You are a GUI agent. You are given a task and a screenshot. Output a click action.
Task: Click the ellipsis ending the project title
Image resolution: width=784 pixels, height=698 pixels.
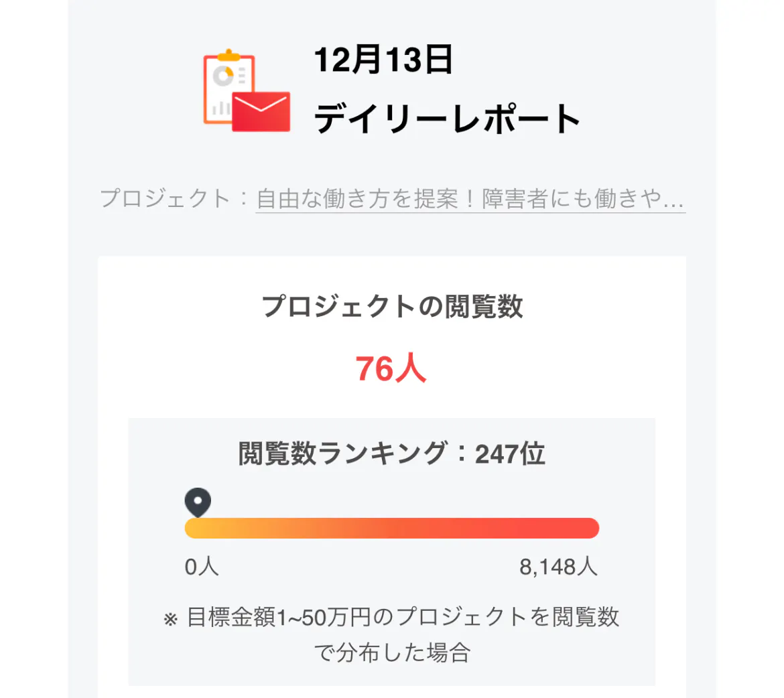674,199
